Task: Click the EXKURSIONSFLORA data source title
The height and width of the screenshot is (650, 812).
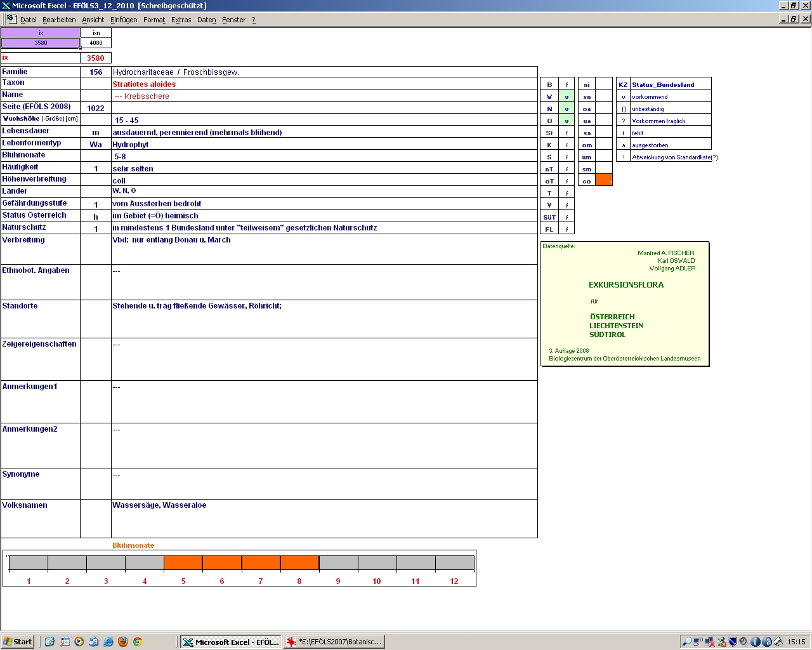Action: 626,284
